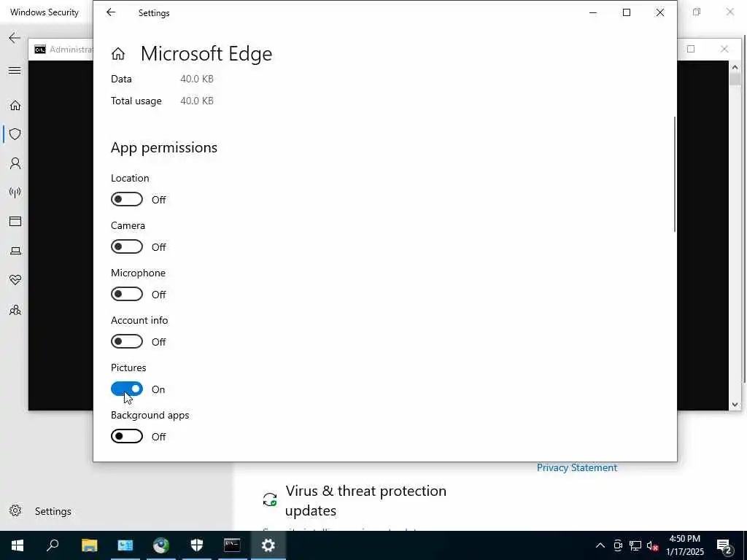Toggle the Microphone permission switch
747x560 pixels.
(127, 294)
